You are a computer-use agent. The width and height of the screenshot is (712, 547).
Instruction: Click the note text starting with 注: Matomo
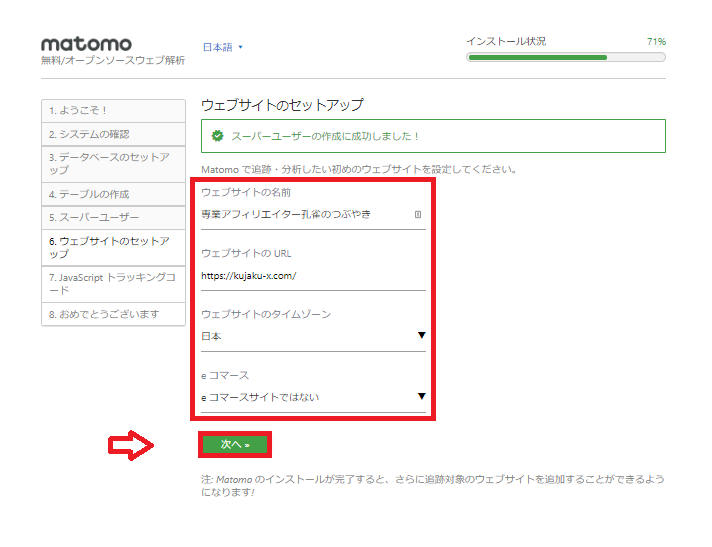(x=433, y=485)
